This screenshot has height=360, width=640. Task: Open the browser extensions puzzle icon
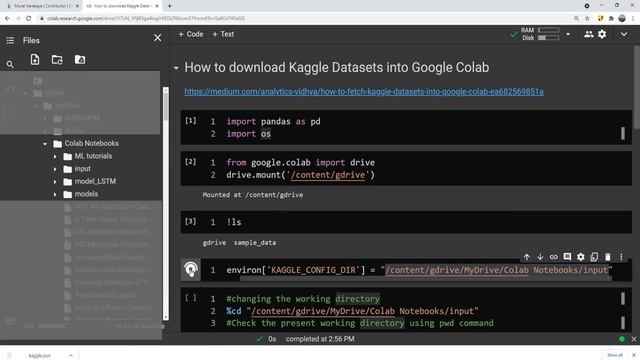(611, 18)
